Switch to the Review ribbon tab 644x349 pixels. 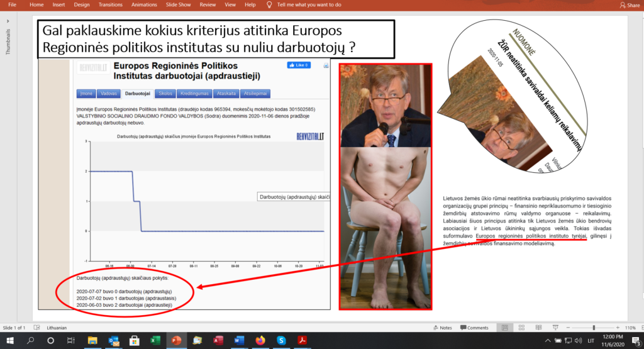[208, 4]
